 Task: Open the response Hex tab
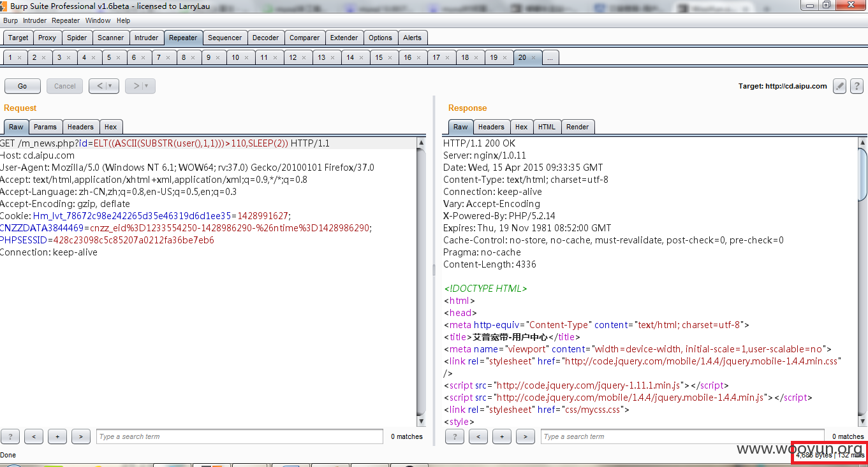tap(521, 127)
